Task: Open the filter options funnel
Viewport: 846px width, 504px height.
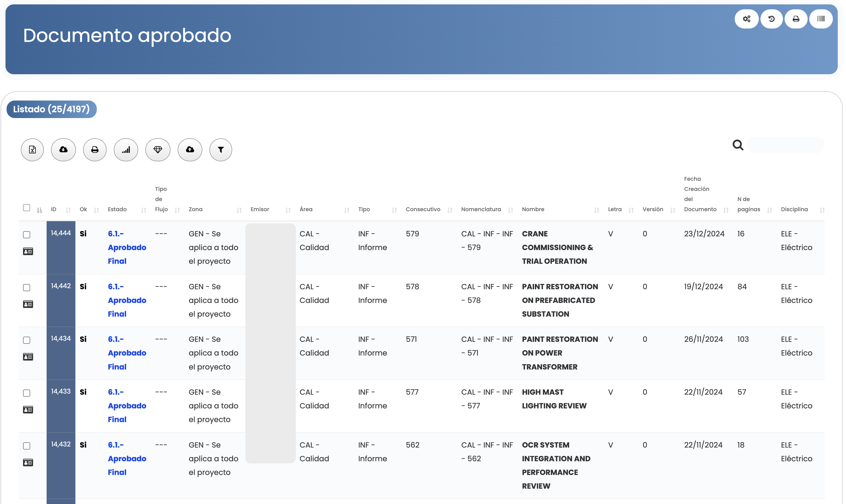Action: [221, 150]
